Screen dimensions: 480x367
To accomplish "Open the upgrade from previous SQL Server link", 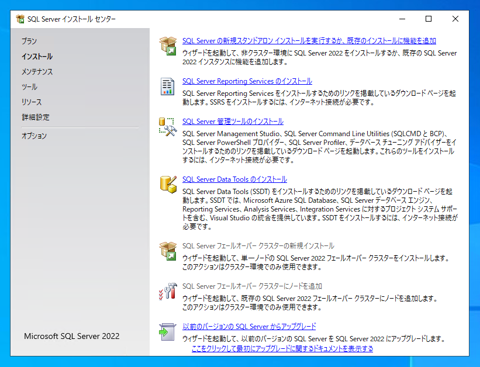I will [x=249, y=327].
